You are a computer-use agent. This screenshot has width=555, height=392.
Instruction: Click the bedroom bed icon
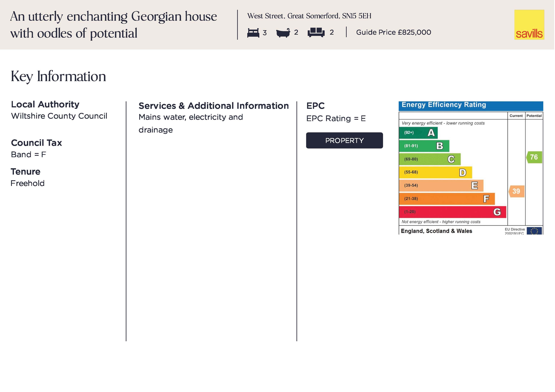coord(253,33)
